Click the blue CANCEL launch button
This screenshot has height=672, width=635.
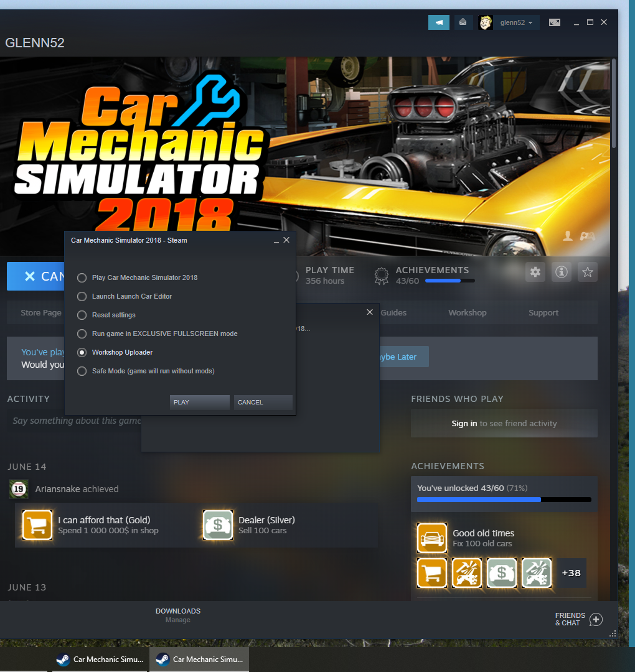36,276
